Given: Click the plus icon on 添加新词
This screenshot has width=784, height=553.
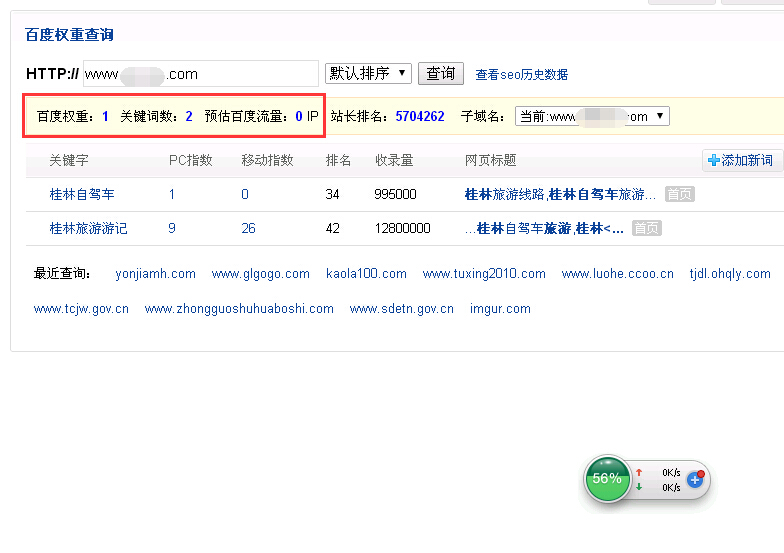Looking at the screenshot, I should point(714,160).
